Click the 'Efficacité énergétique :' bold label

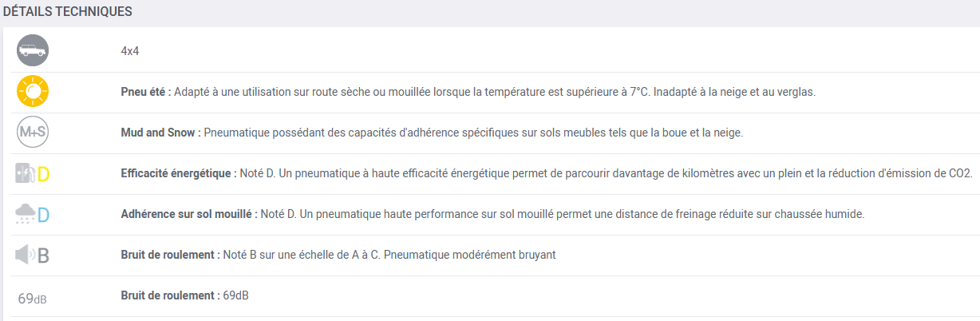tap(178, 173)
